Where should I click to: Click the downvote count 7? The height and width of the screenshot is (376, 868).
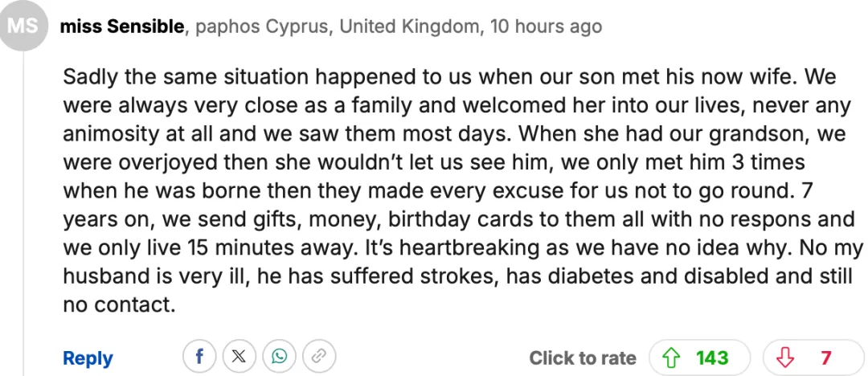click(x=825, y=357)
